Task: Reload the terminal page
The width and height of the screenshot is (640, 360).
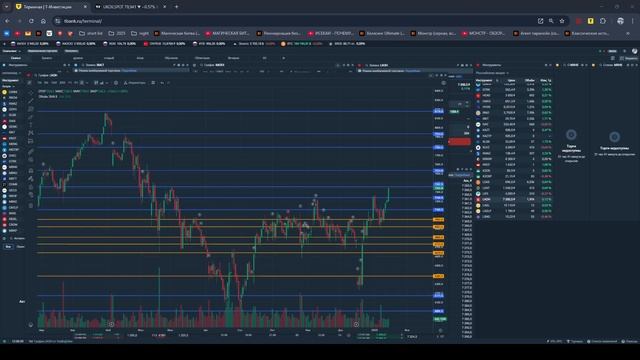Action: pyautogui.click(x=31, y=21)
